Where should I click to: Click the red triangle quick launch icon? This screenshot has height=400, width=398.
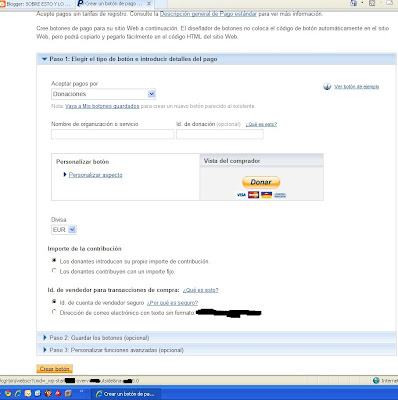tap(58, 394)
